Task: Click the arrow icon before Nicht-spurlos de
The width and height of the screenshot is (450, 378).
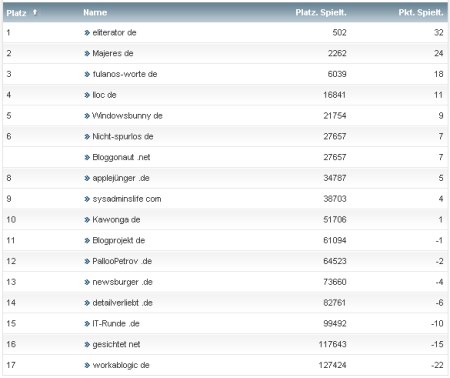Action: (x=87, y=137)
